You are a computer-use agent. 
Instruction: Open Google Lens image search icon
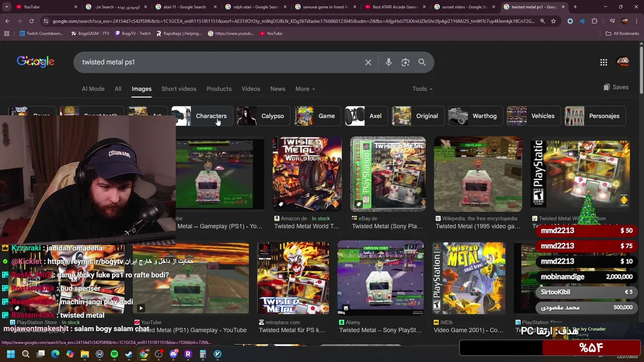point(406,62)
